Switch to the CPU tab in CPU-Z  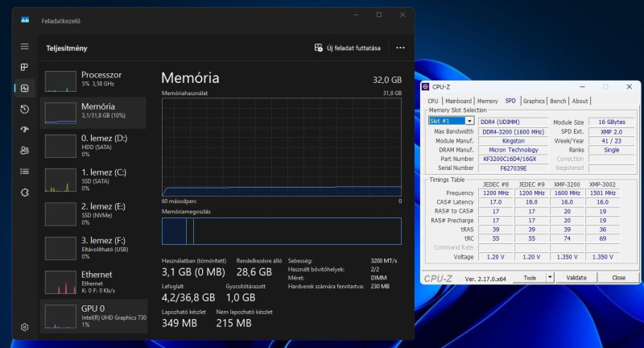[433, 101]
